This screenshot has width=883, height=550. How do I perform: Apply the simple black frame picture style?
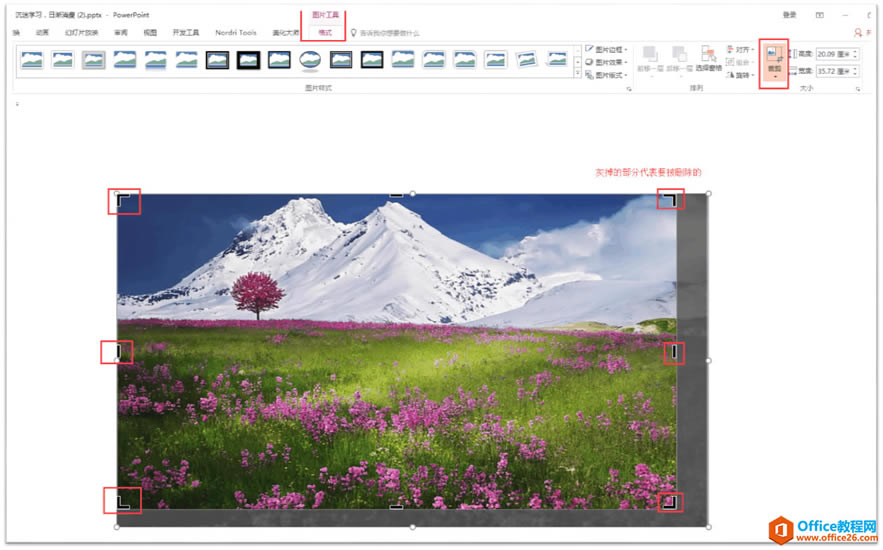279,60
